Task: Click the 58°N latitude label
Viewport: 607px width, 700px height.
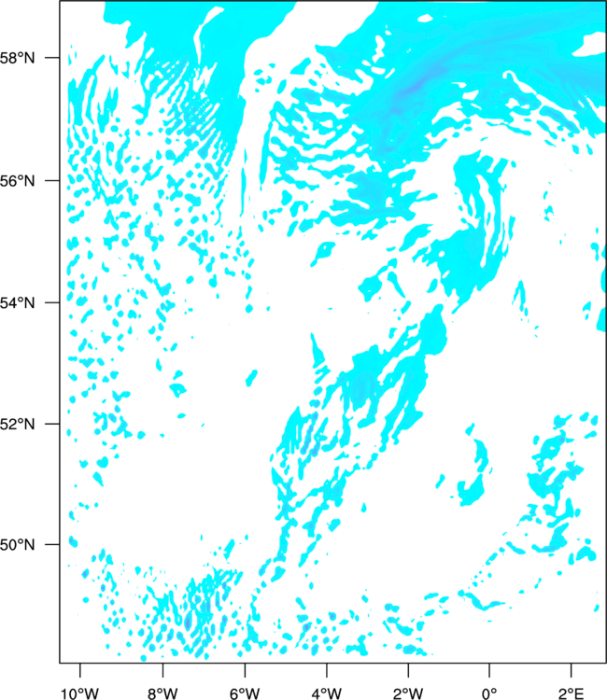Action: coord(17,58)
